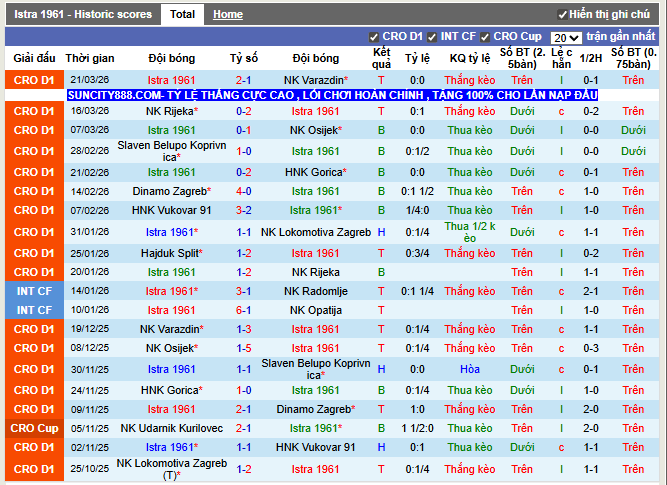Image resolution: width=667 pixels, height=485 pixels.
Task: Click INT CF badge on 14/01/26 row
Action: 34,291
